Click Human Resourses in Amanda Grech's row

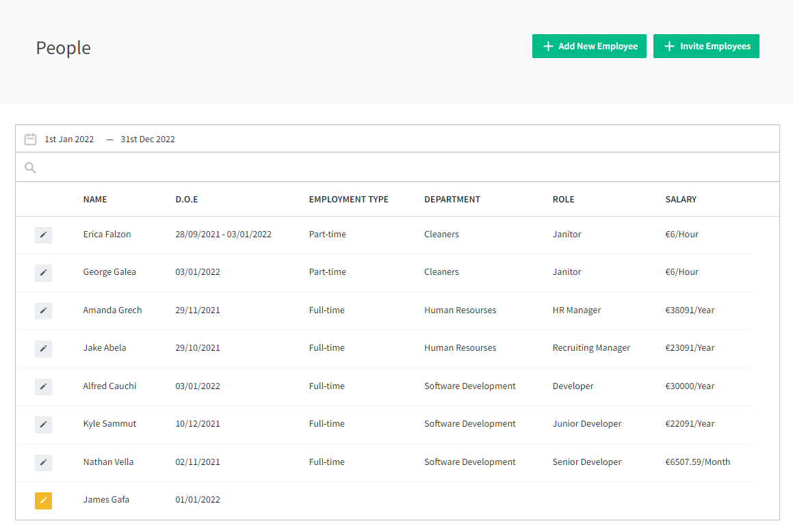click(460, 310)
